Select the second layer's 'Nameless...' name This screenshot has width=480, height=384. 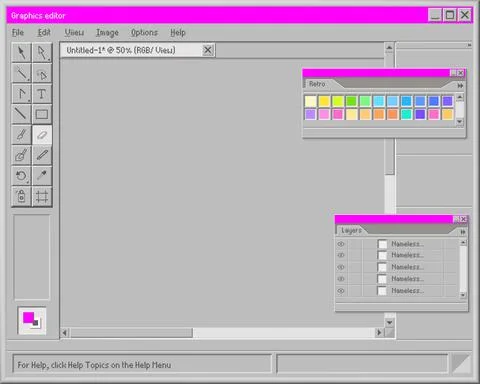pyautogui.click(x=407, y=255)
